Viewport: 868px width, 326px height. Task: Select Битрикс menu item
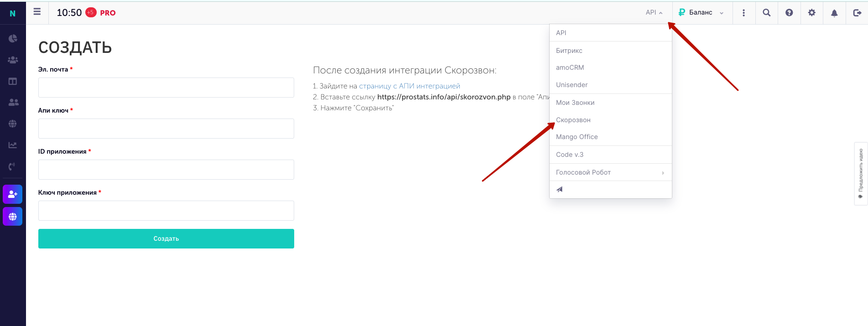[610, 51]
